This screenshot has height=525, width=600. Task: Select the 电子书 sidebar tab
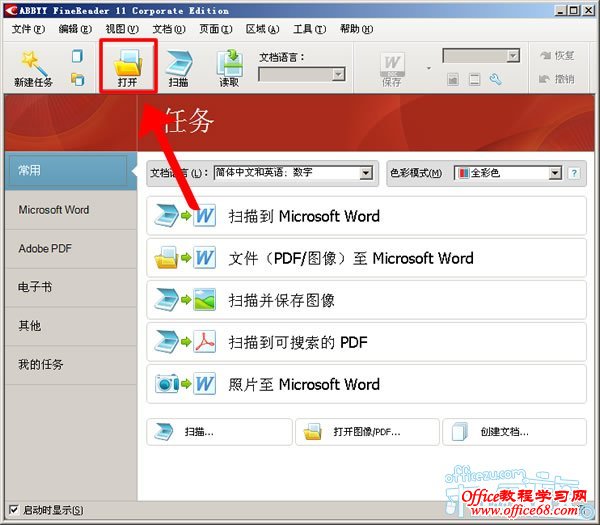pos(71,287)
